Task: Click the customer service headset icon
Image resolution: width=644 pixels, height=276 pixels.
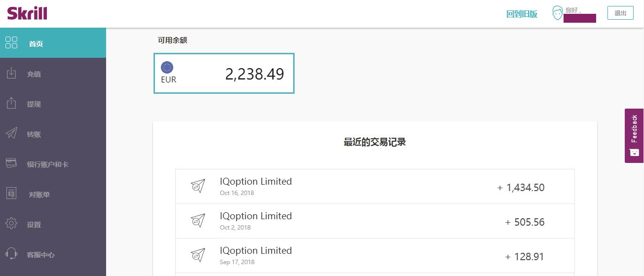Action: tap(11, 254)
